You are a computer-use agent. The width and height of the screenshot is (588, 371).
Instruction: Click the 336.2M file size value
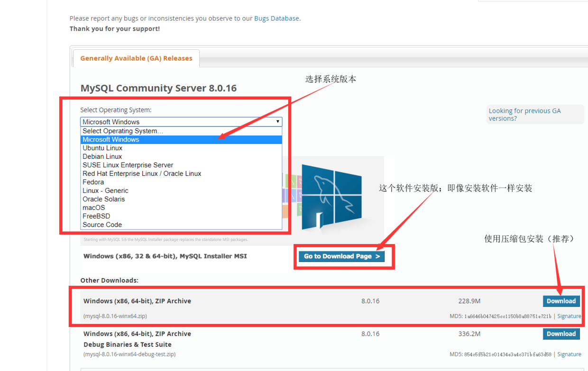point(469,334)
